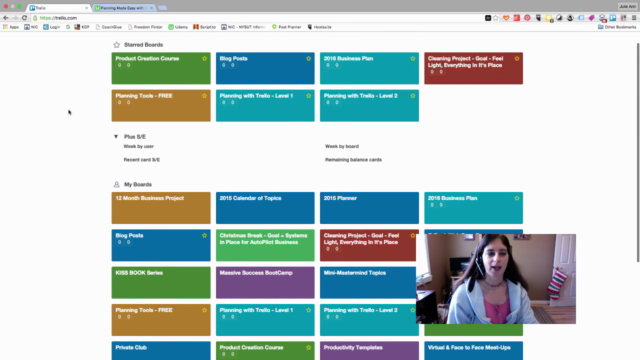Open the Login bookmark
Viewport: 640px width, 360px height.
coord(52,27)
